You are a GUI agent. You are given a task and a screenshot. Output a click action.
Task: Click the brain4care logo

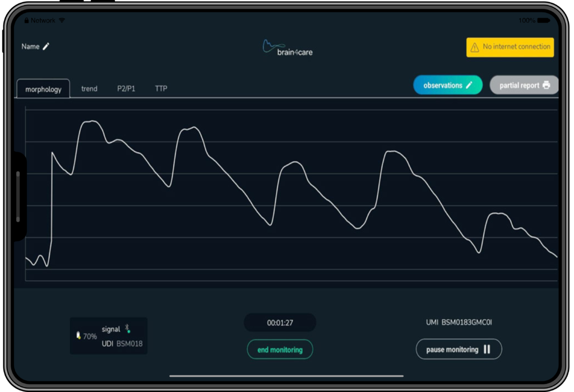pyautogui.click(x=287, y=48)
